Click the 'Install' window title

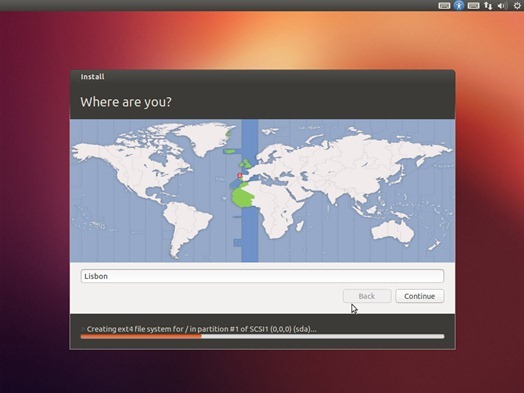click(x=92, y=77)
